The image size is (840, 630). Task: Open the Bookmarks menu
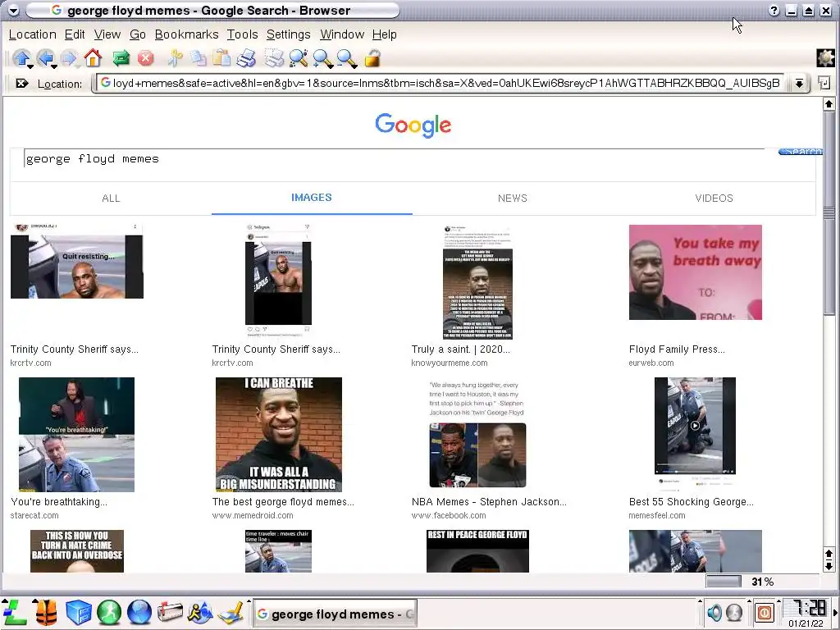pos(186,34)
